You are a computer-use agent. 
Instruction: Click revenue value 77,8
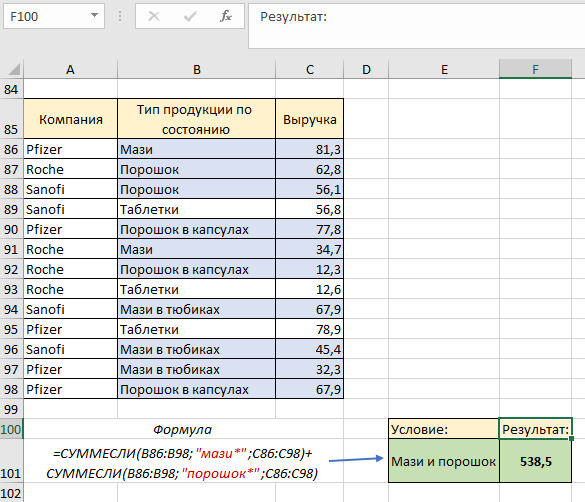click(310, 229)
